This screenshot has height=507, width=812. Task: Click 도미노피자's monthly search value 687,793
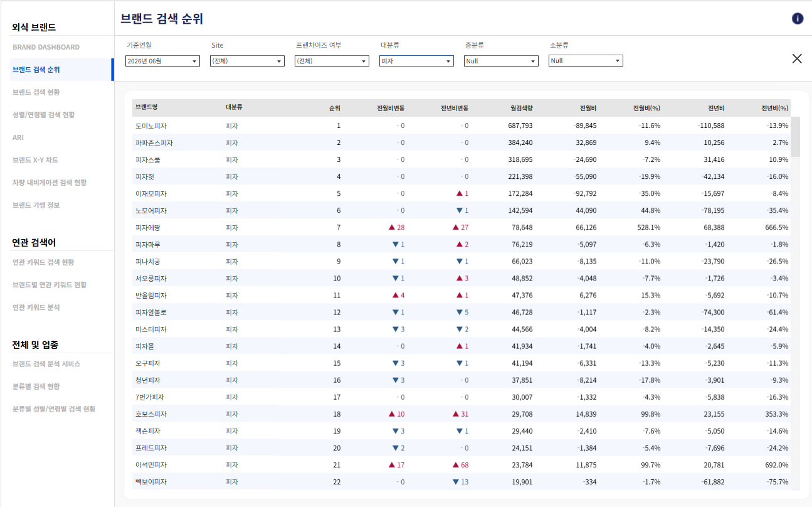click(520, 126)
